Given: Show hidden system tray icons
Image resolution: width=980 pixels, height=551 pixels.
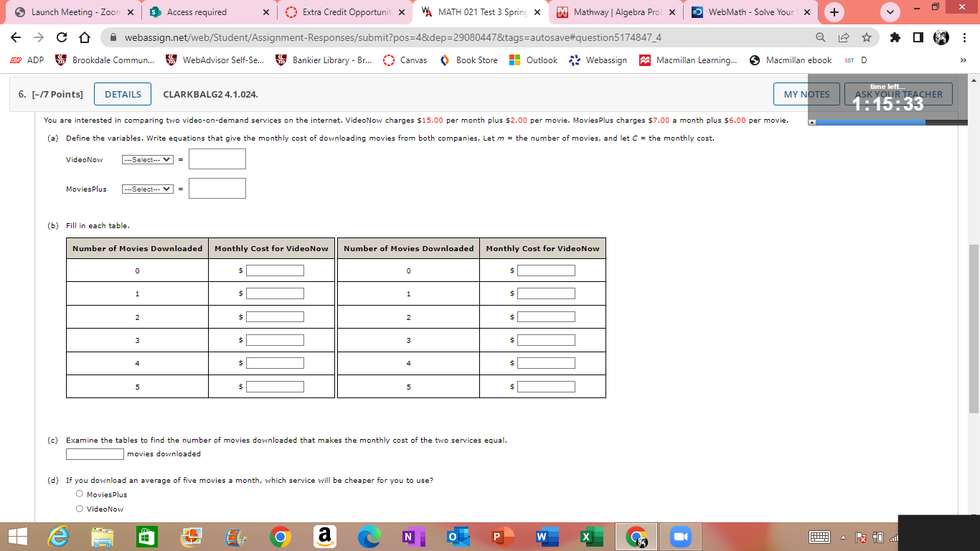Looking at the screenshot, I should pos(844,537).
